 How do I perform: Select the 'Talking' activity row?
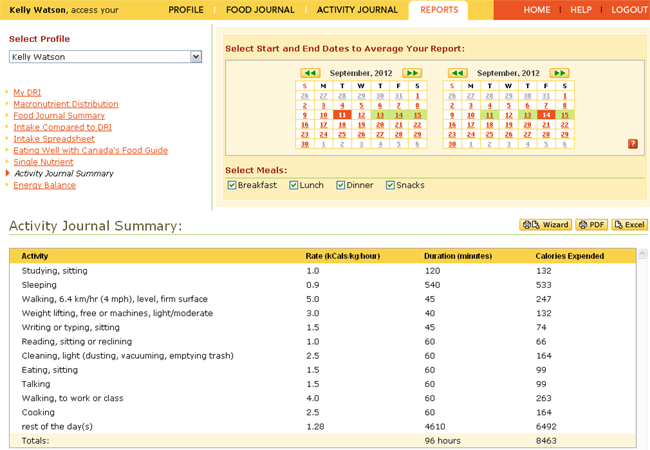tap(323, 384)
